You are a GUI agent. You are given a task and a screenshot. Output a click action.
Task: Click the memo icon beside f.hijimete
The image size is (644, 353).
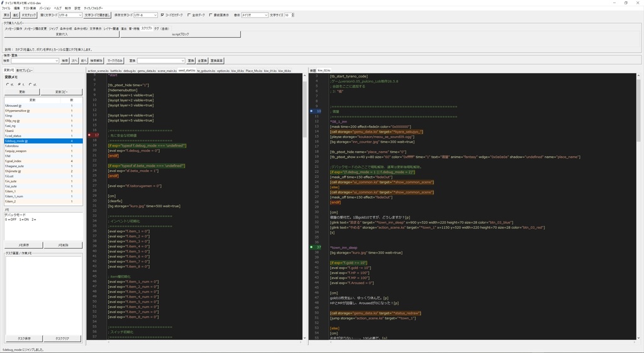pos(19,171)
